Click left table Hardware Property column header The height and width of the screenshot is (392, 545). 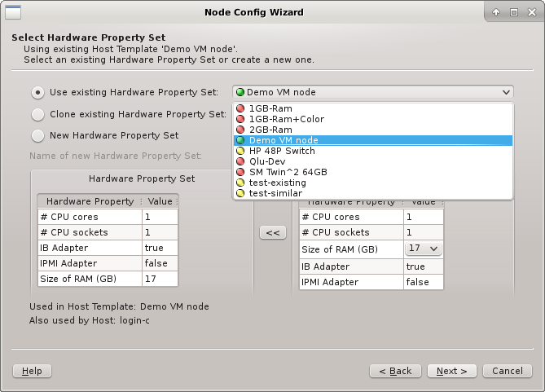coord(90,201)
